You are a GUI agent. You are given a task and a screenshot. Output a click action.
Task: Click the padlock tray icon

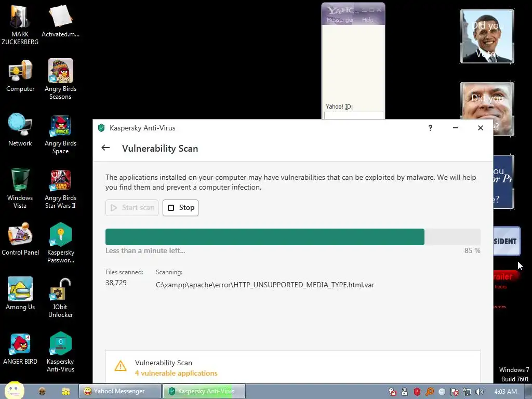coord(404,392)
